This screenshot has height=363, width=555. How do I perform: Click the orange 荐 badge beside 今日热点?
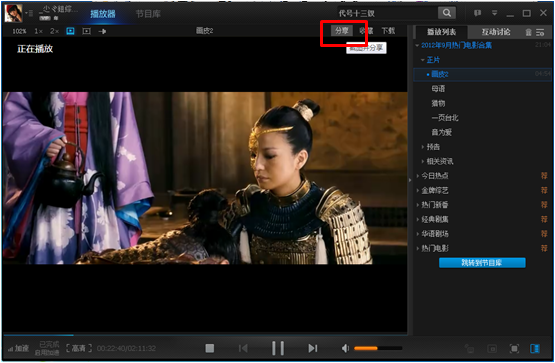pyautogui.click(x=544, y=176)
